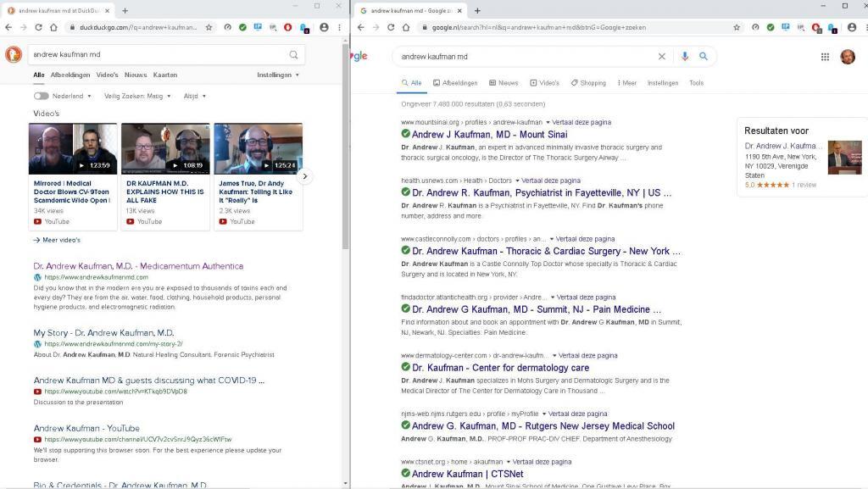The height and width of the screenshot is (489, 868).
Task: Start Google voice search microphone
Action: [x=685, y=57]
